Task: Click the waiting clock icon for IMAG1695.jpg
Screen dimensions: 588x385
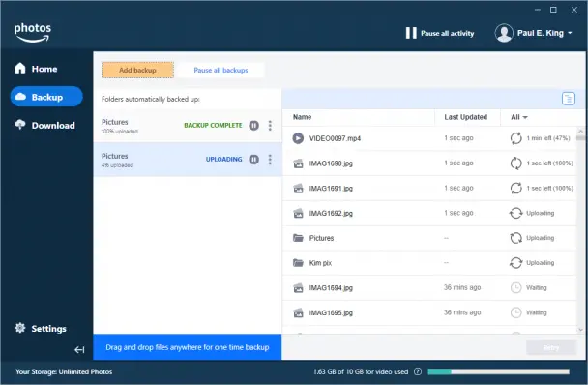Action: [516, 312]
